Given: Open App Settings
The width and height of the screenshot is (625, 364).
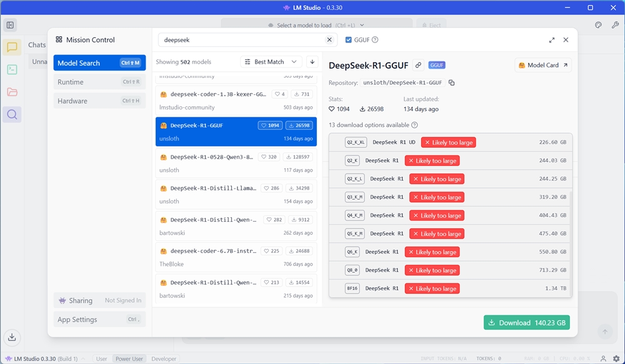Looking at the screenshot, I should [x=99, y=320].
